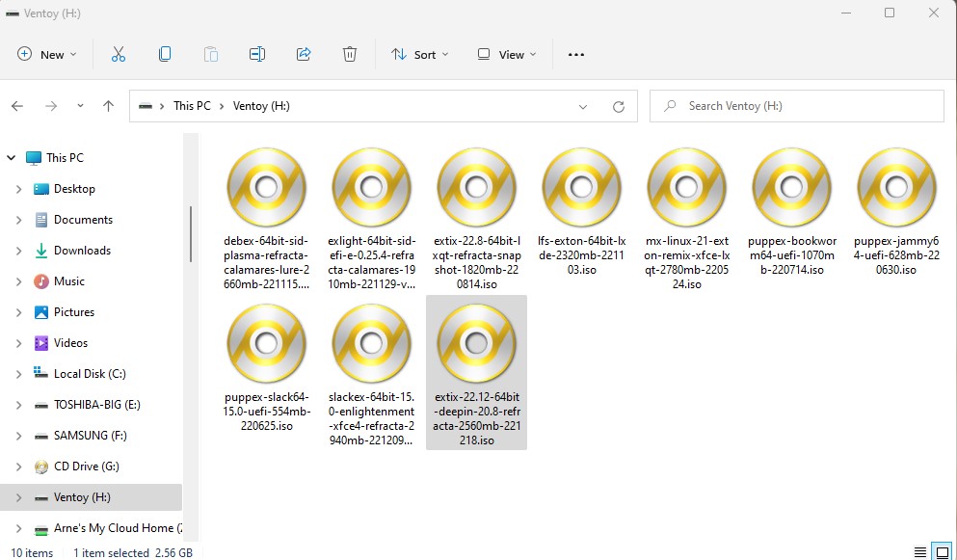Click breadcrumb chevron before This PC
Image resolution: width=957 pixels, height=560 pixels.
162,106
